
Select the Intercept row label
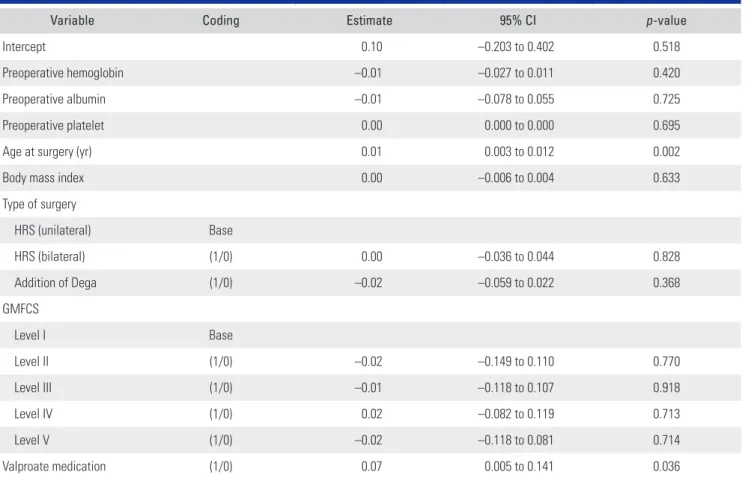click(x=24, y=47)
